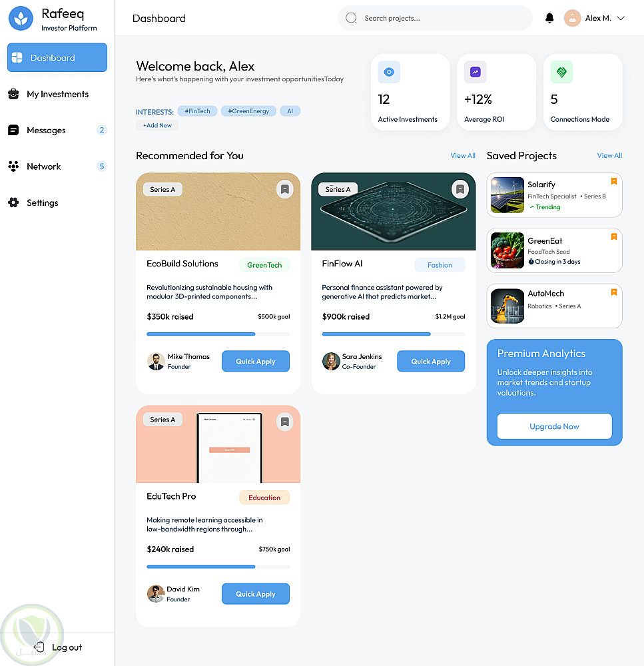
Task: Click the Average ROI chart icon
Action: tap(476, 72)
